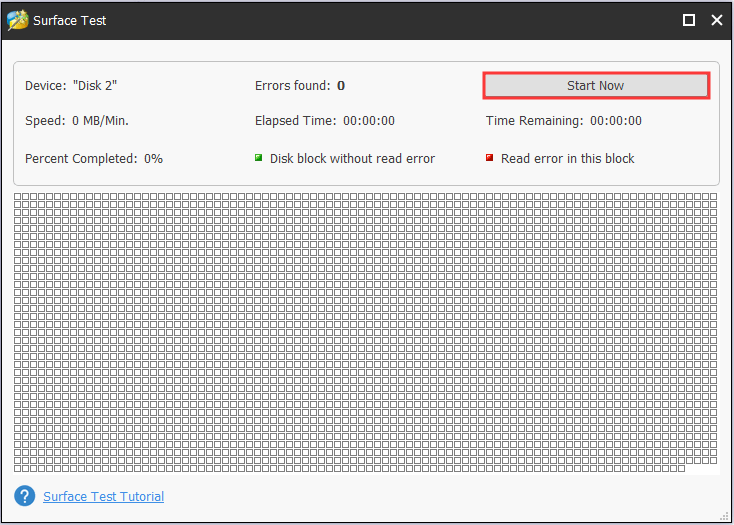Click the Start Now button
Screen dimensions: 734x525
click(x=596, y=86)
